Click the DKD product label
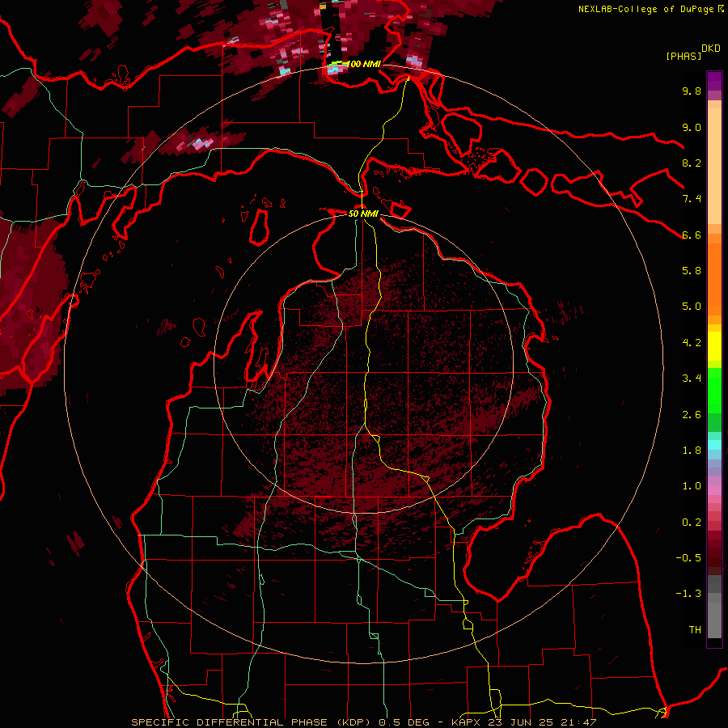 pos(711,48)
